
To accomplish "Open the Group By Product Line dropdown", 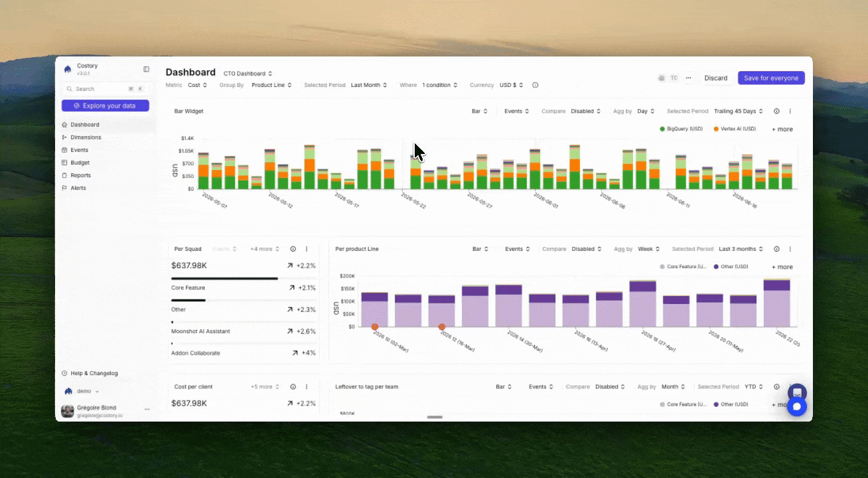I will (x=272, y=85).
